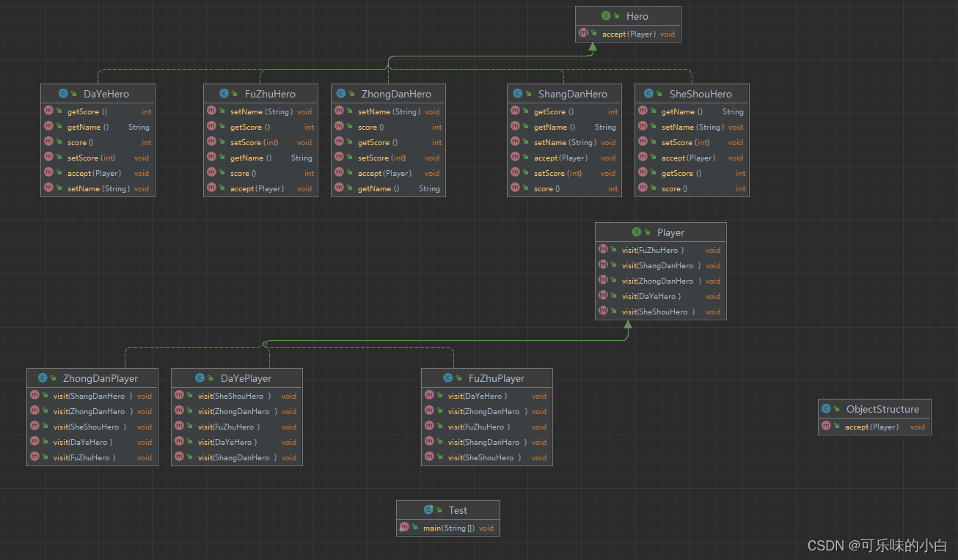Click method icon of DaYeHero getScore()
The width and height of the screenshot is (958, 560).
pos(48,111)
